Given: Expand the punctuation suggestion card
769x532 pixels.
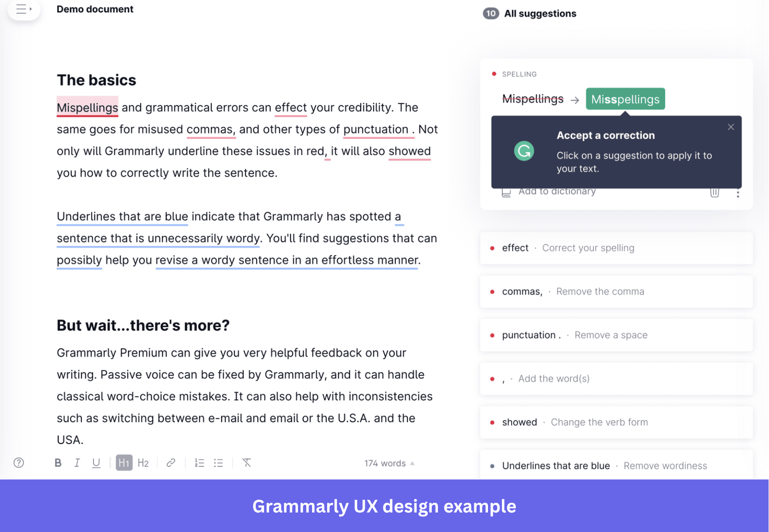Looking at the screenshot, I should 616,335.
